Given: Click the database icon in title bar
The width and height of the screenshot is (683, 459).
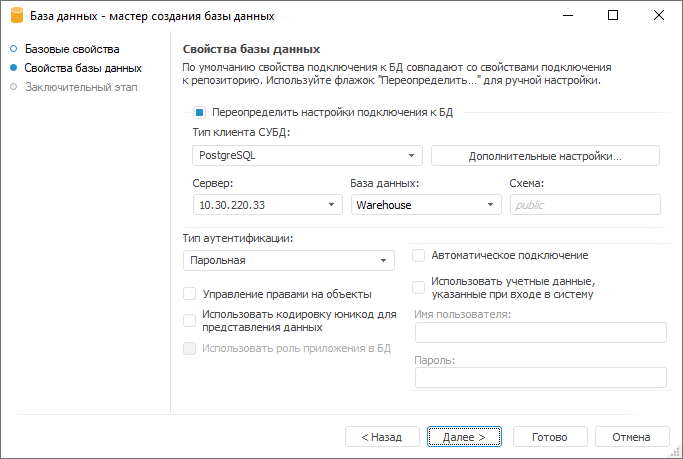Looking at the screenshot, I should click(16, 16).
